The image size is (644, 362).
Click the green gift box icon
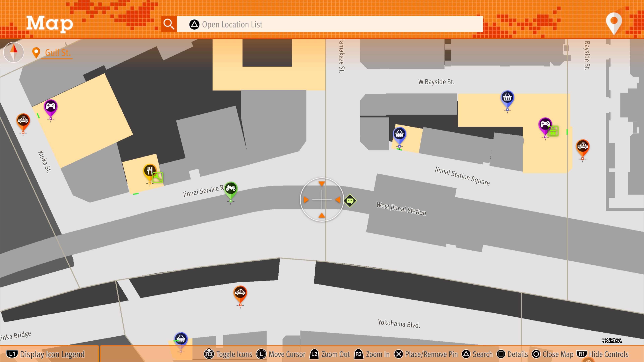[553, 131]
